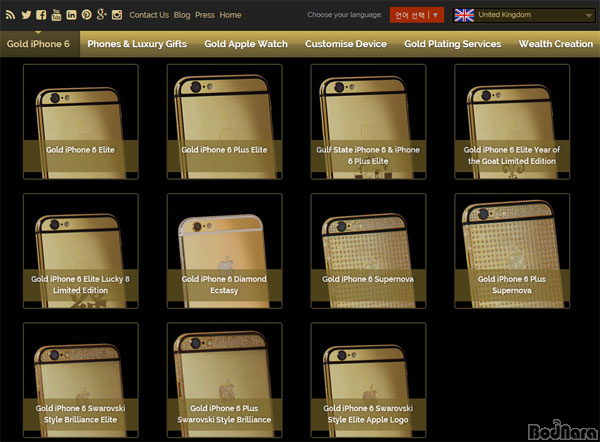The width and height of the screenshot is (600, 442).
Task: Open the Google Plus icon
Action: (x=101, y=15)
